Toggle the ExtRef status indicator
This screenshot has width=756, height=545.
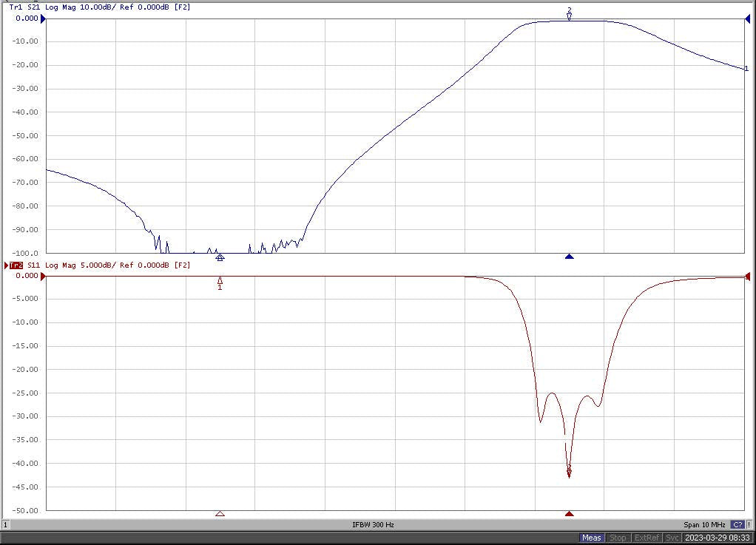[x=647, y=538]
